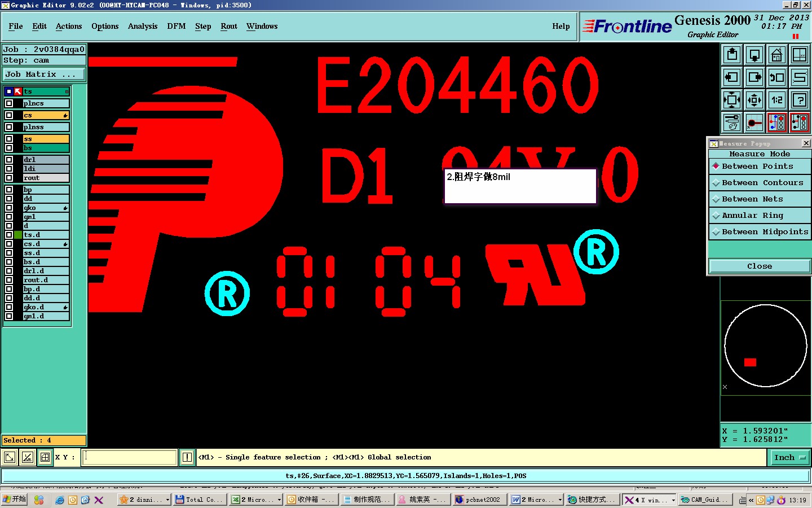Open Internet Explorer from the quick launch

pyautogui.click(x=60, y=500)
